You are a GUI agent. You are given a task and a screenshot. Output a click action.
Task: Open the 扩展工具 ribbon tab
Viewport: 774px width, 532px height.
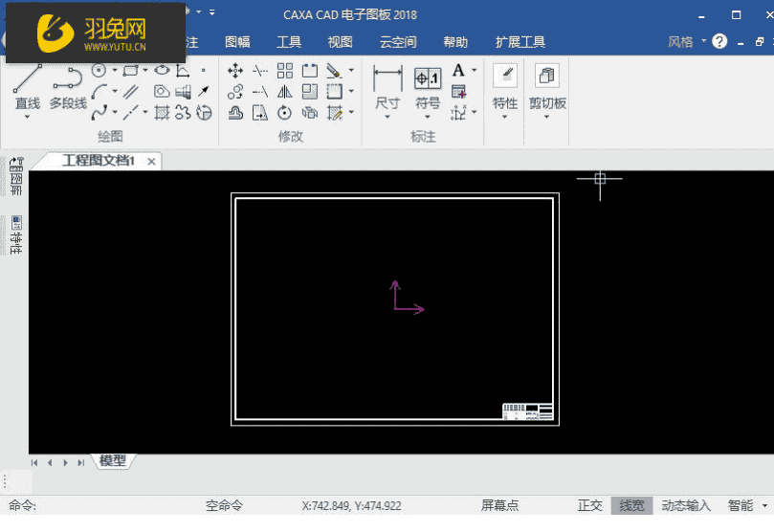[520, 42]
